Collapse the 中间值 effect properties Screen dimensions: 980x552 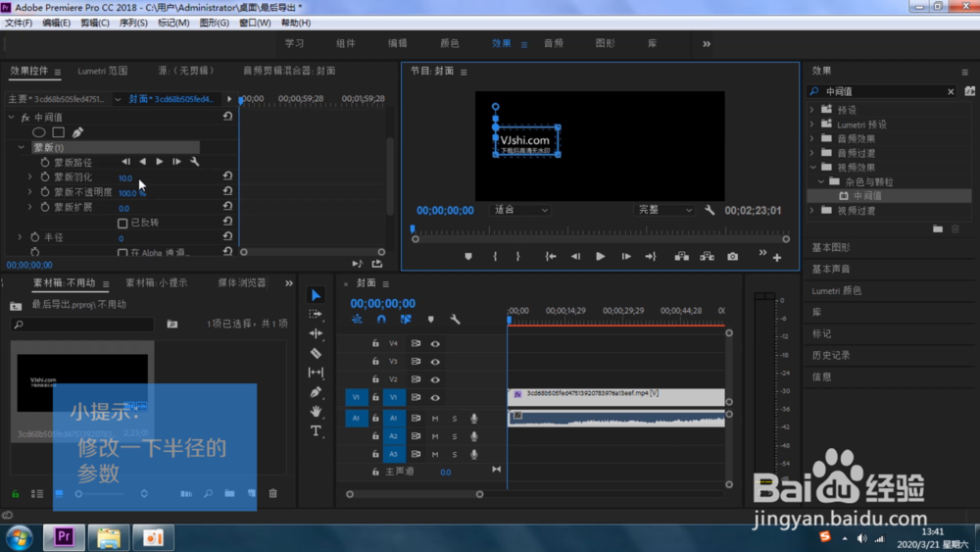[x=11, y=117]
